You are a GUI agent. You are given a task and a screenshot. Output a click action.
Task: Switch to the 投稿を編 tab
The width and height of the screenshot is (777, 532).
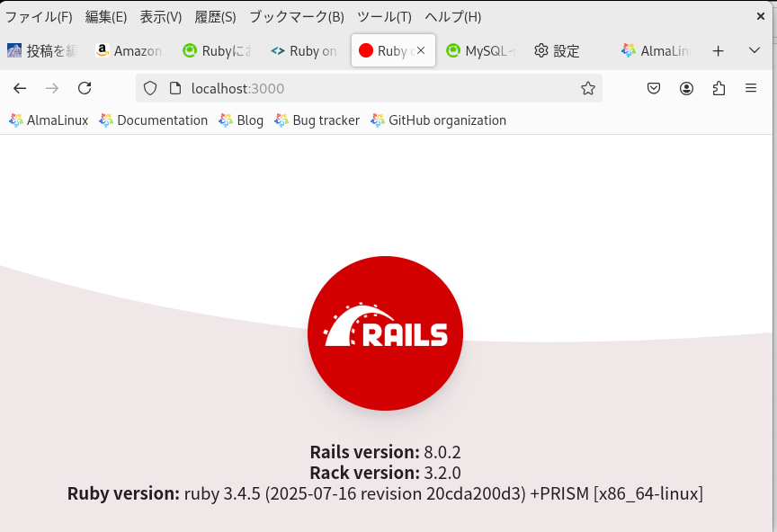point(43,50)
